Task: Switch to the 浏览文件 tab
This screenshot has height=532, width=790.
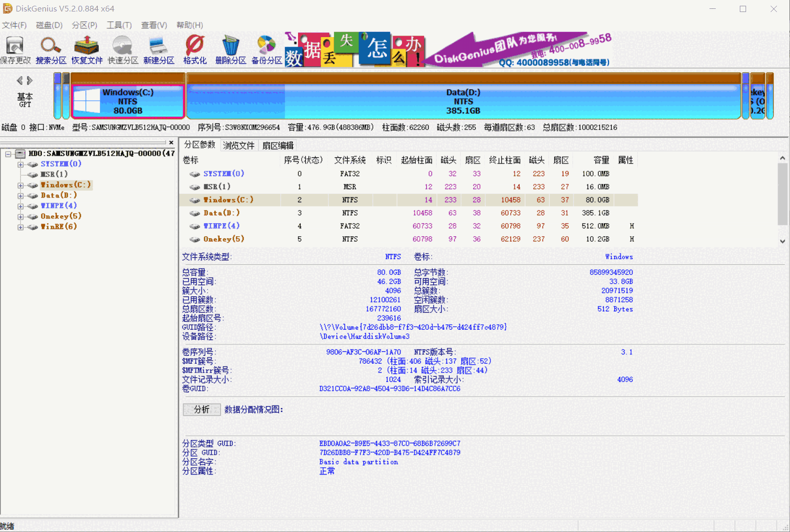Action: click(238, 145)
